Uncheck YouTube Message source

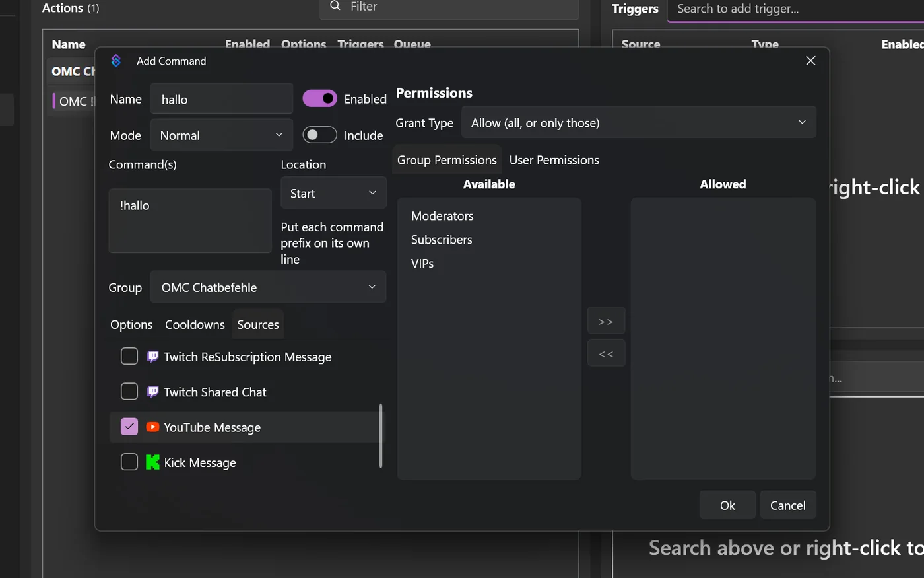click(129, 427)
